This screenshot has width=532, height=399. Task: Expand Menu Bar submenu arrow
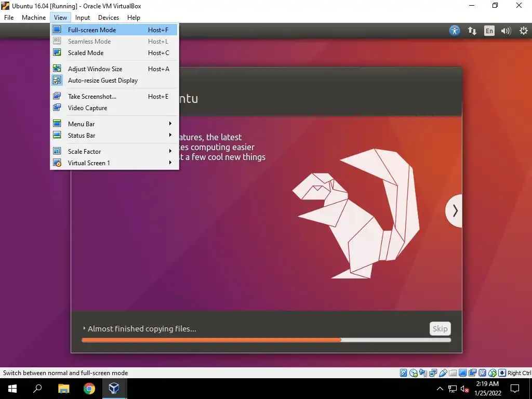coord(170,124)
